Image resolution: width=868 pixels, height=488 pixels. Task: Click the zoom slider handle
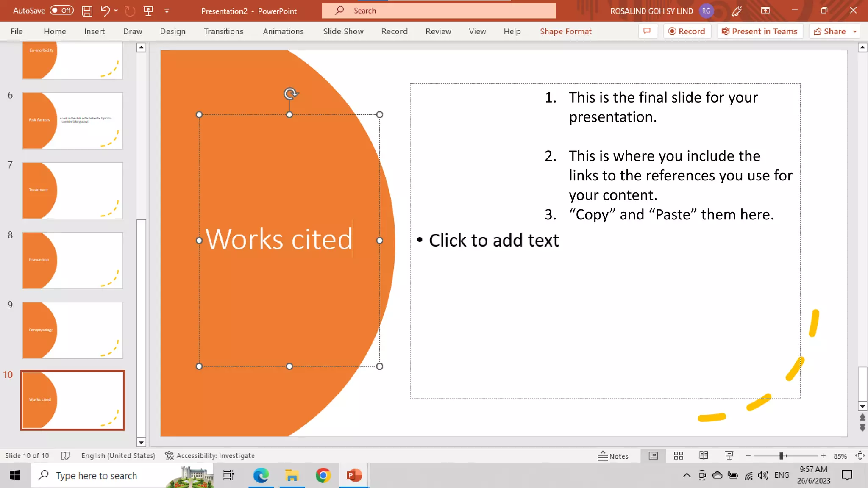(781, 456)
